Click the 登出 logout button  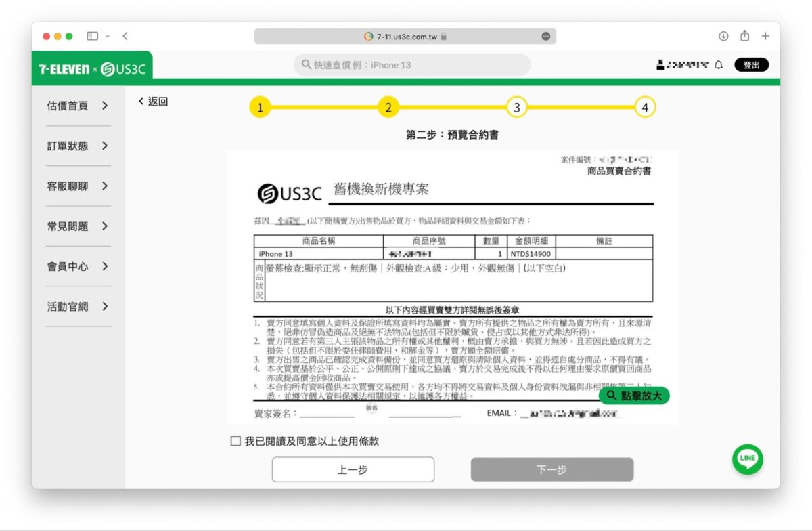pyautogui.click(x=751, y=65)
